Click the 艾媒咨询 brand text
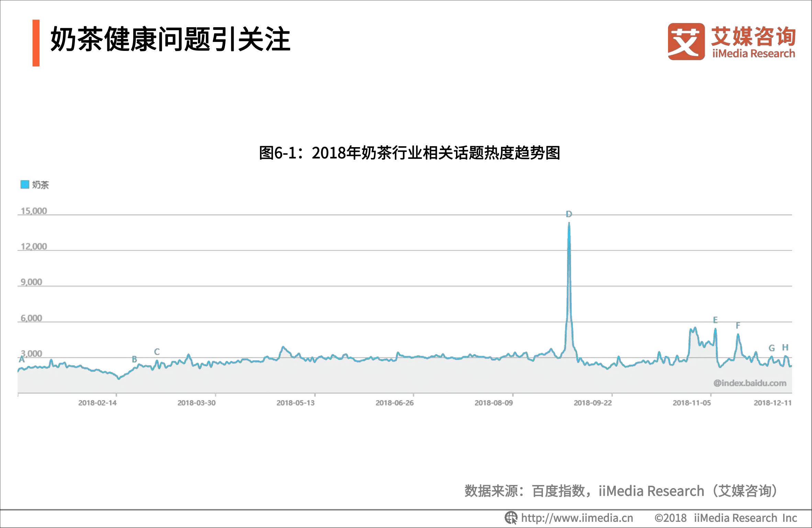The width and height of the screenshot is (812, 528). (x=753, y=36)
